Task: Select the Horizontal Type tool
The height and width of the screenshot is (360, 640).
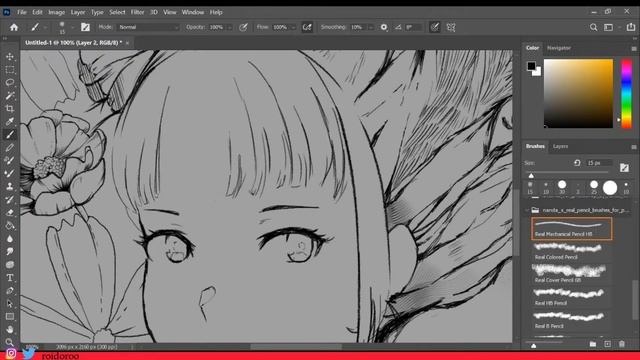Action: click(10, 278)
